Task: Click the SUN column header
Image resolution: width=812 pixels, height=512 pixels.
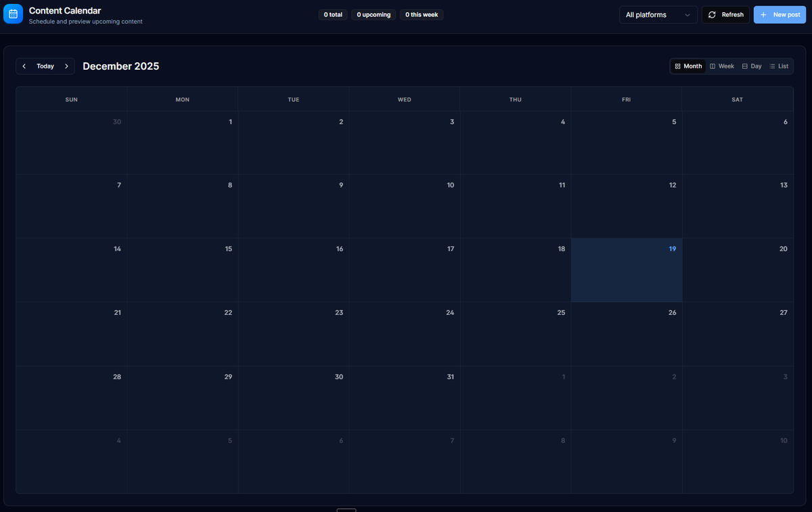Action: (72, 100)
